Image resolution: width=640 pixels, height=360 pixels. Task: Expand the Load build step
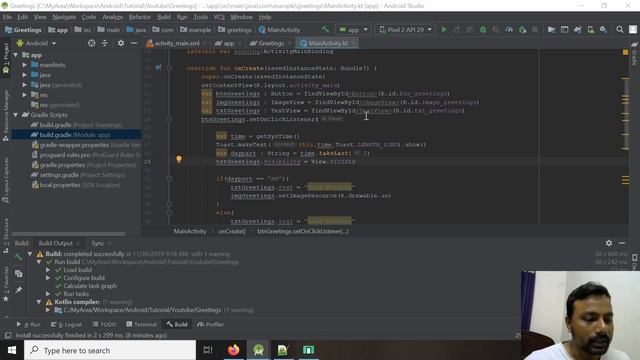pyautogui.click(x=48, y=270)
